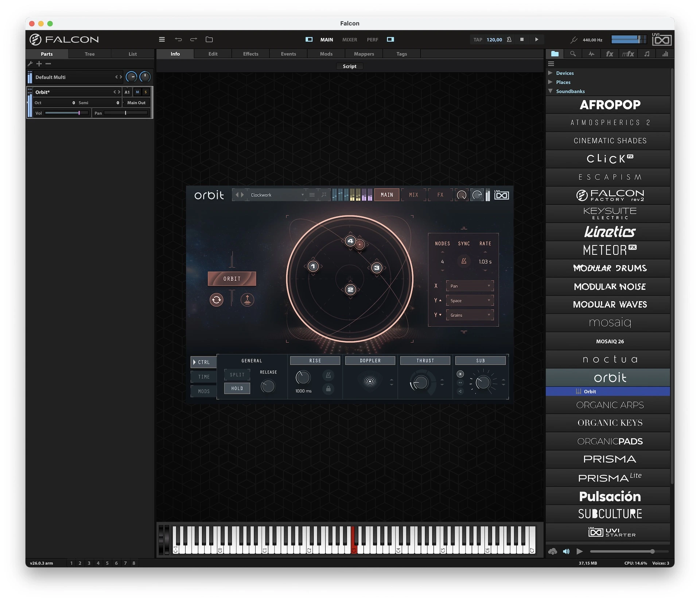This screenshot has width=700, height=601.
Task: Click the open folder icon in top toolbar
Action: pos(209,39)
